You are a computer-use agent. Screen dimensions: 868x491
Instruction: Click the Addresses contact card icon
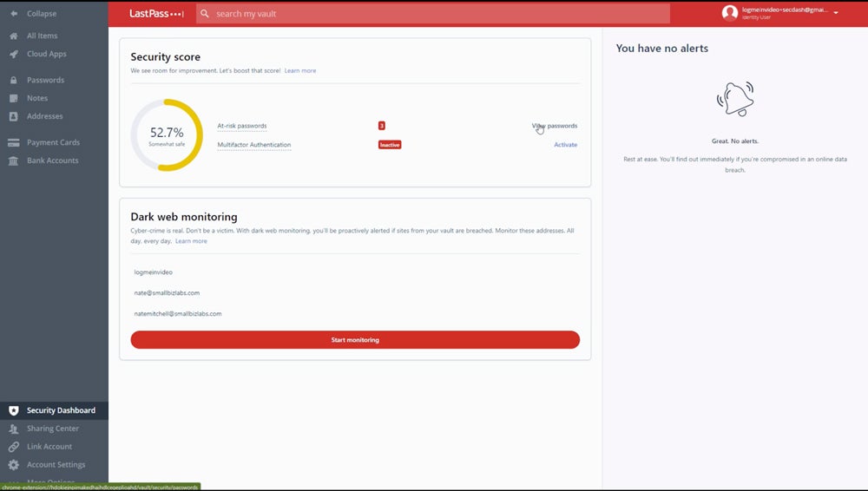click(x=13, y=116)
